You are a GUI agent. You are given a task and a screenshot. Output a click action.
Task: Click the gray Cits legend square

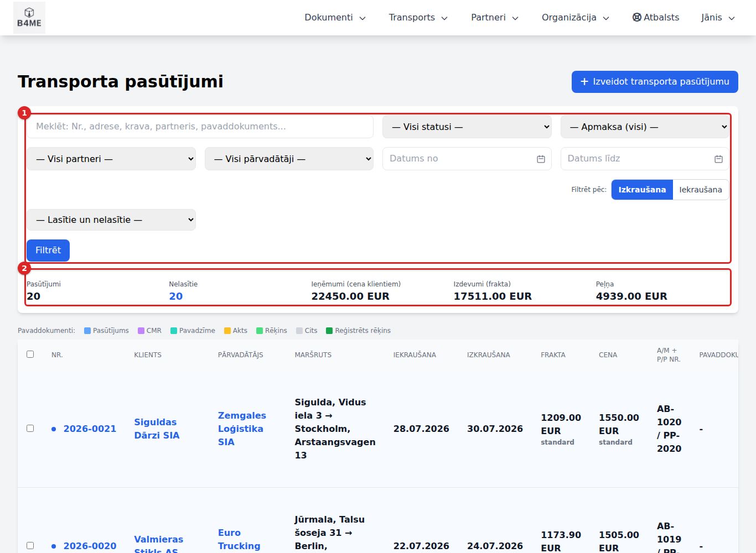coord(299,331)
